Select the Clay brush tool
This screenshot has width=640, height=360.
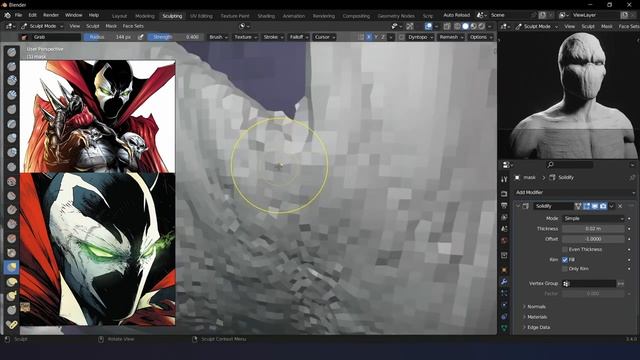12,80
